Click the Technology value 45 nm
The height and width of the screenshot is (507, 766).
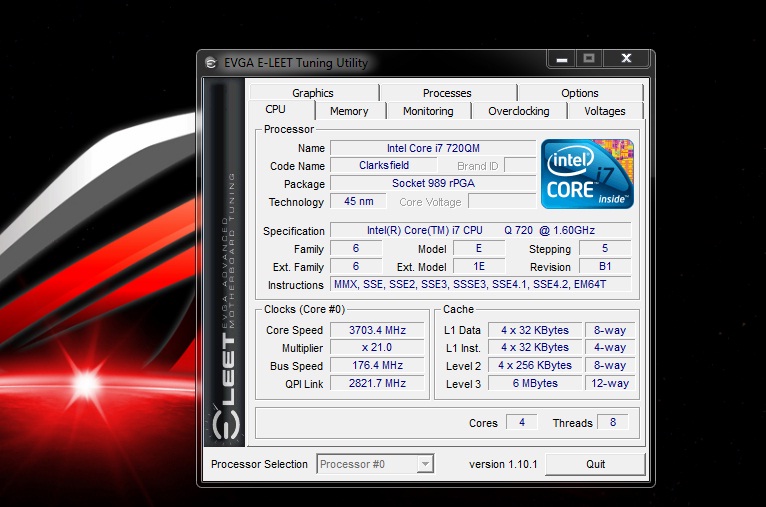[359, 201]
